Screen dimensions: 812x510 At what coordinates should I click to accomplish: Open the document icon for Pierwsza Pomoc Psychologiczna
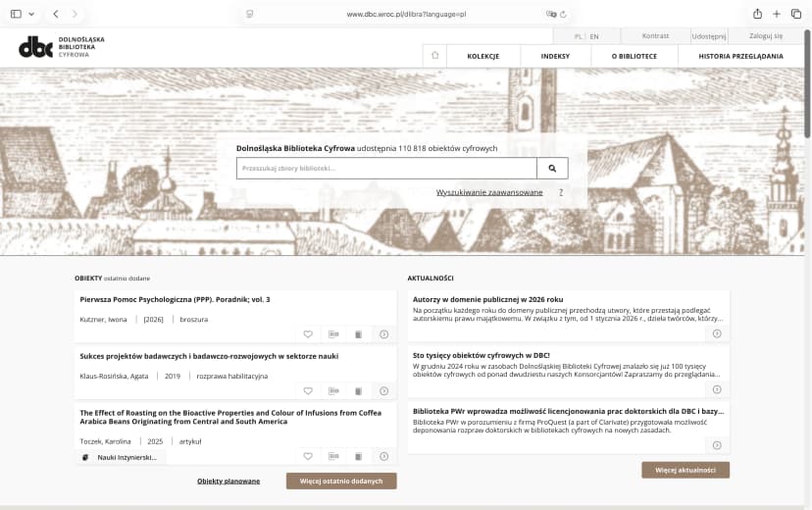(358, 334)
